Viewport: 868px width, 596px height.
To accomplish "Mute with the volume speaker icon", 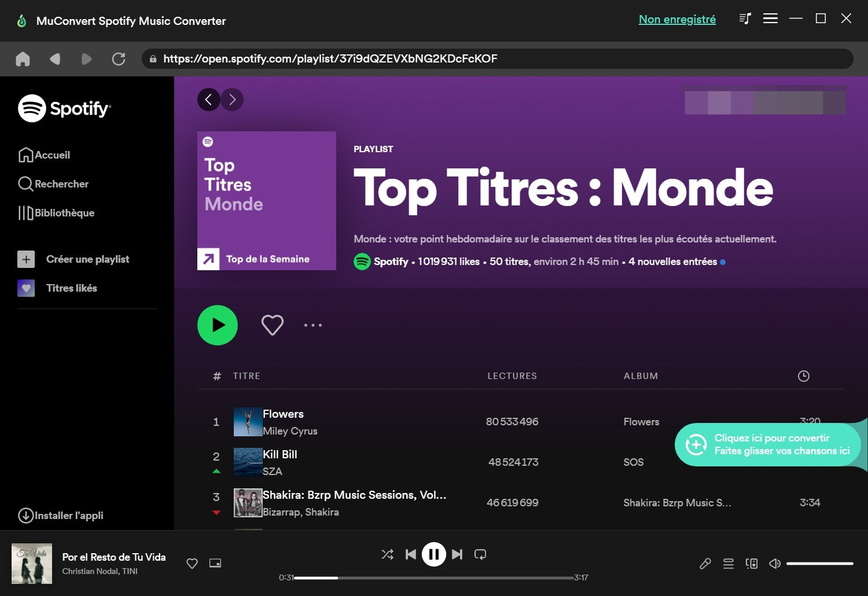I will tap(775, 564).
